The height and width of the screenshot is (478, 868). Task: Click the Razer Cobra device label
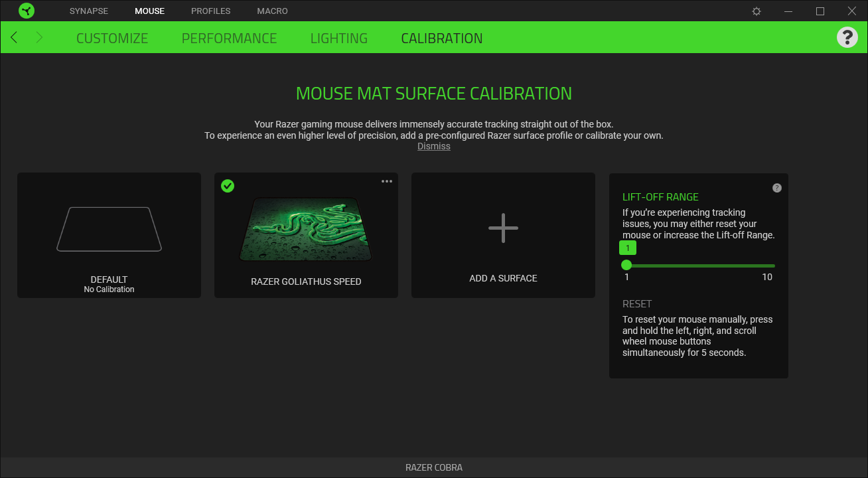[x=434, y=467]
